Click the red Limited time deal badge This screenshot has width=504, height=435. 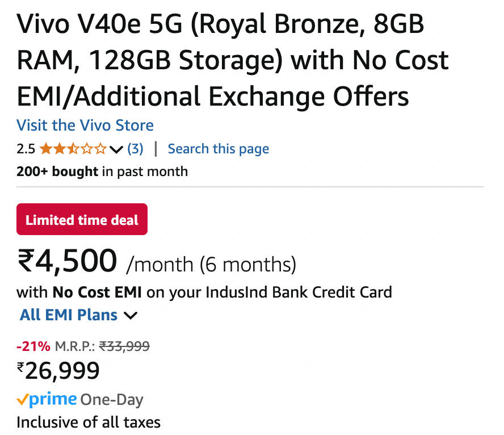[x=82, y=219]
